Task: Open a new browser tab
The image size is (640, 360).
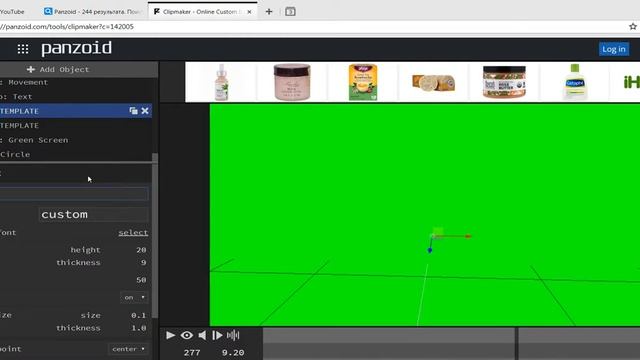Action: (x=269, y=12)
